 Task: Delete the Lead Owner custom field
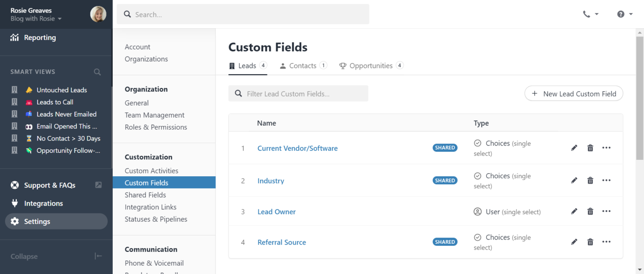tap(590, 211)
